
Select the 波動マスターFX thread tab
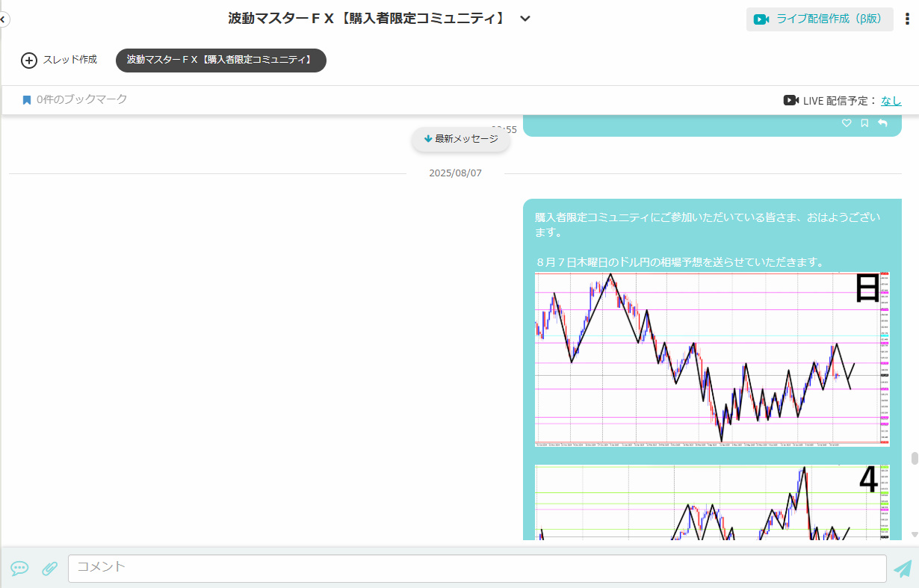[x=221, y=60]
